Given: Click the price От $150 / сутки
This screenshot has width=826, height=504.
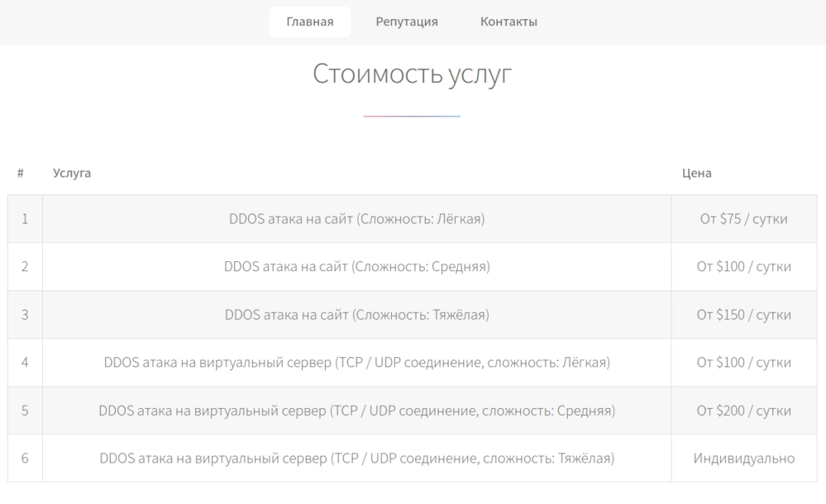Looking at the screenshot, I should pyautogui.click(x=744, y=315).
